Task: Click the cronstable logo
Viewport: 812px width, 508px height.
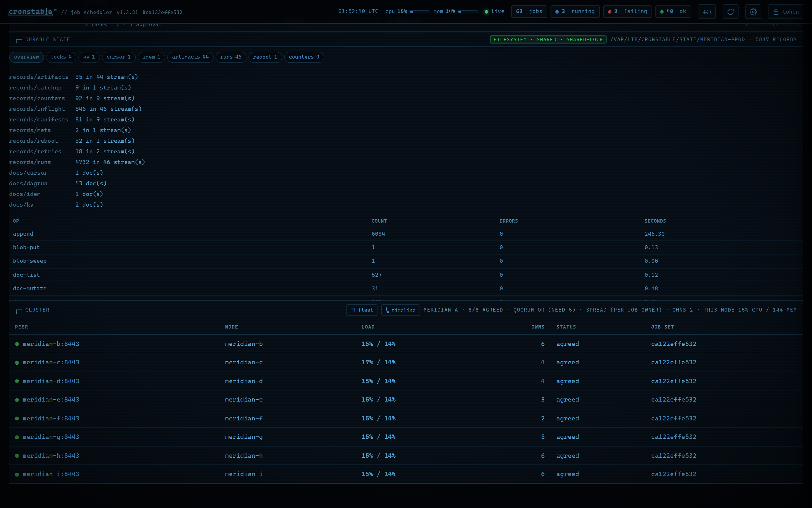Action: [30, 12]
